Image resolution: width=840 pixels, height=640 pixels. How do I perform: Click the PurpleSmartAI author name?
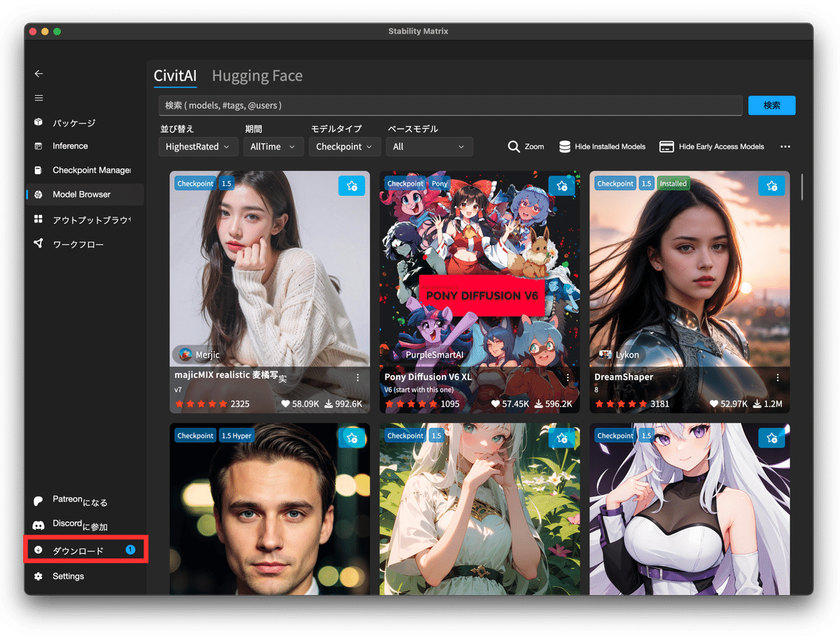tap(435, 355)
